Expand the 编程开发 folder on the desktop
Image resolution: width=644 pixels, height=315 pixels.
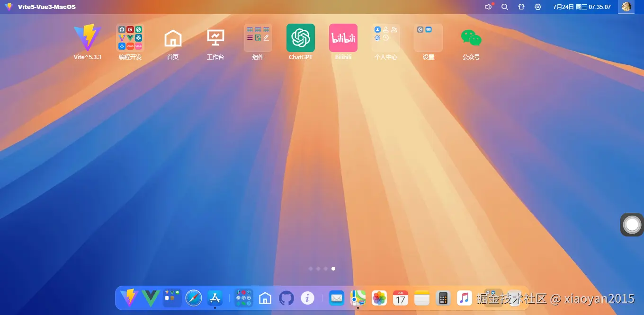(130, 38)
